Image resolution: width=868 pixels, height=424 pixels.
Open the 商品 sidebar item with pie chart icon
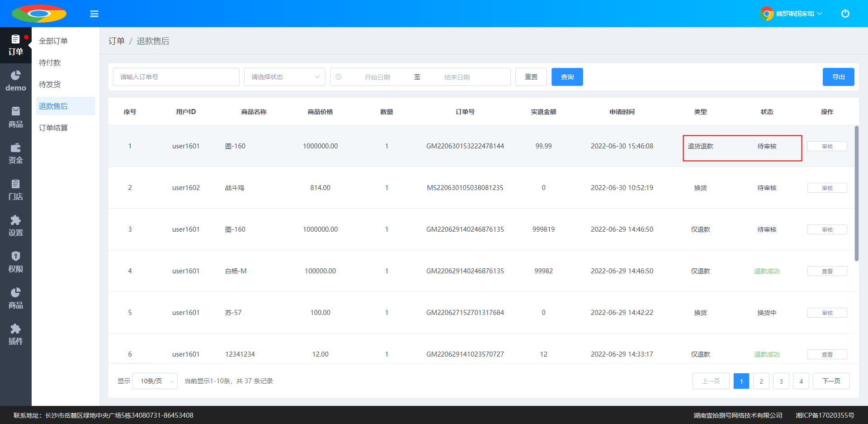(x=16, y=299)
